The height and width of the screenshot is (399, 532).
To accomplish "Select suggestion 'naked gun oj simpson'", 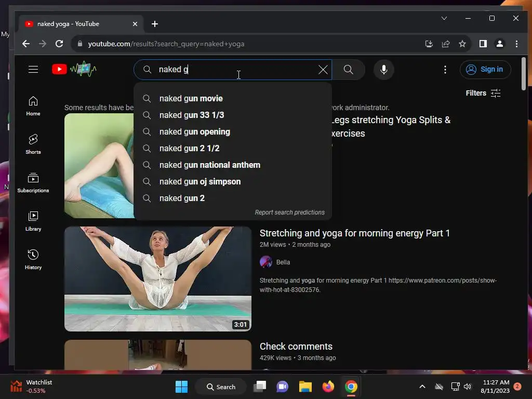I will 233,181.
